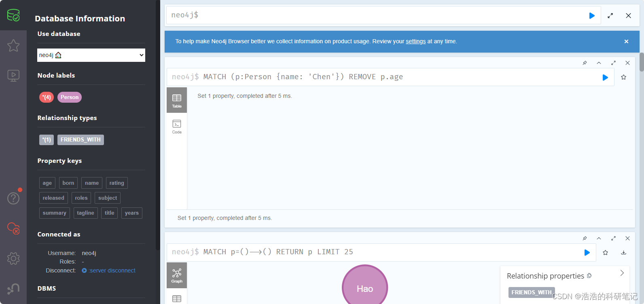Select the years property key
Viewport: 644px width, 304px height.
(132, 213)
